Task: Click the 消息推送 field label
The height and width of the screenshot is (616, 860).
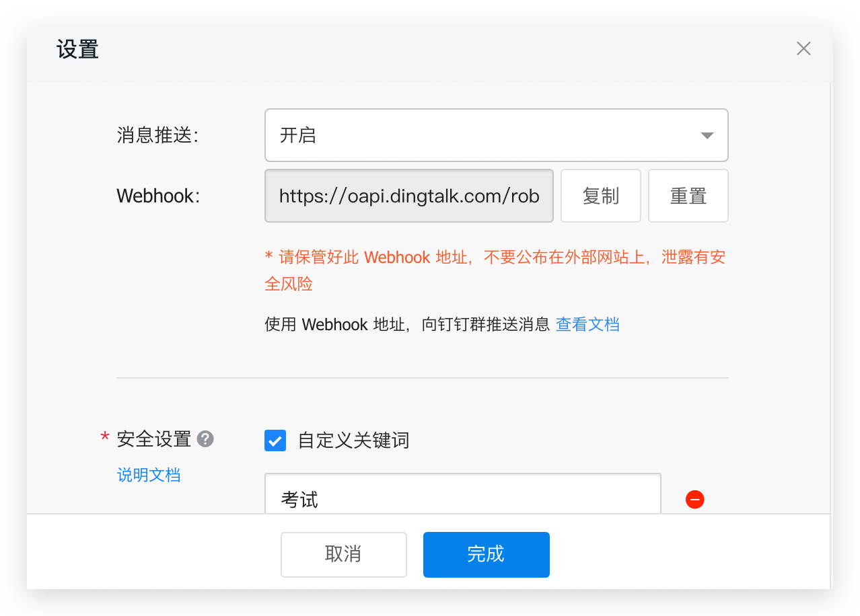Action: tap(157, 135)
